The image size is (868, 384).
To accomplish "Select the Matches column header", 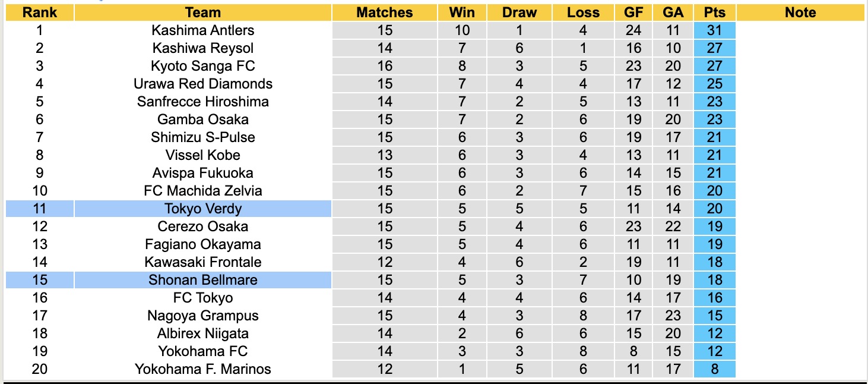I will coord(384,12).
